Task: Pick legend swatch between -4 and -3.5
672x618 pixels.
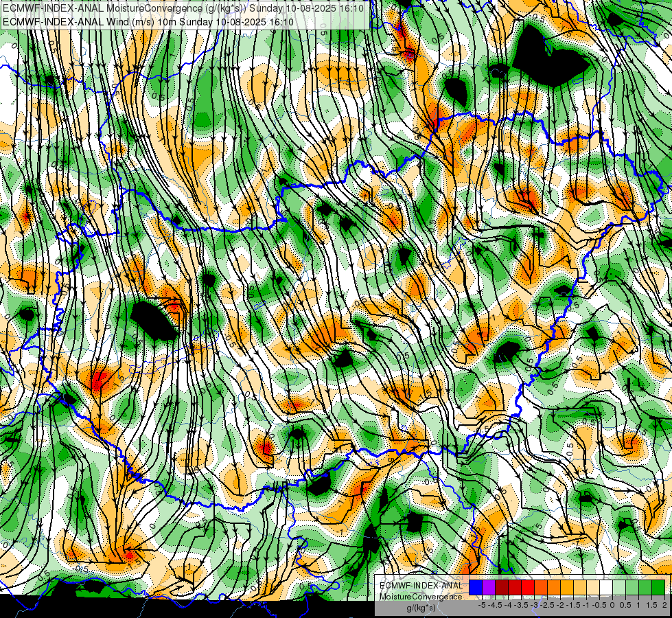Action: [x=515, y=587]
